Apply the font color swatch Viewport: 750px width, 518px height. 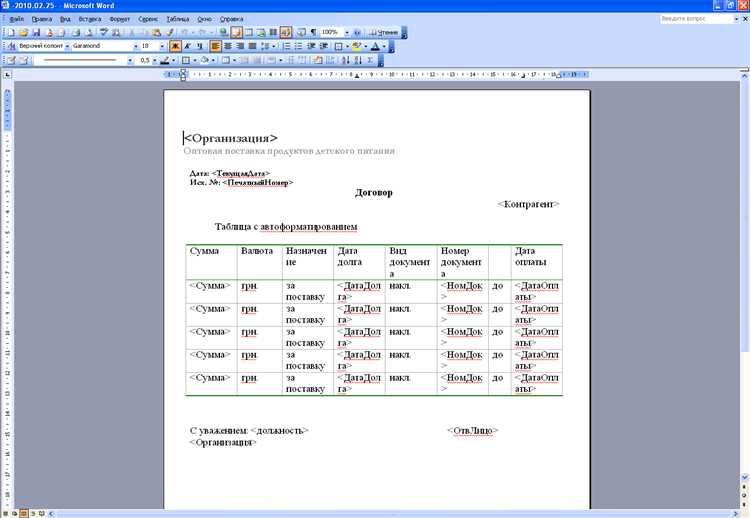375,46
